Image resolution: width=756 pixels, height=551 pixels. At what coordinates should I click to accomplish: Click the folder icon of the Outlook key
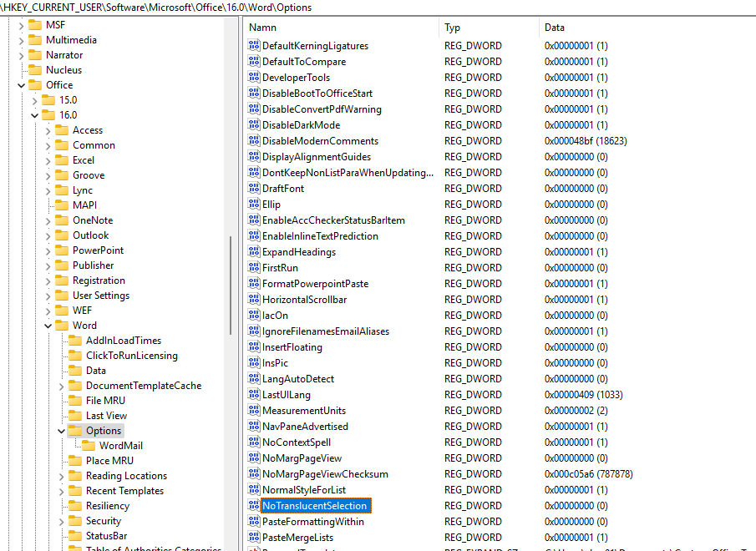(62, 235)
